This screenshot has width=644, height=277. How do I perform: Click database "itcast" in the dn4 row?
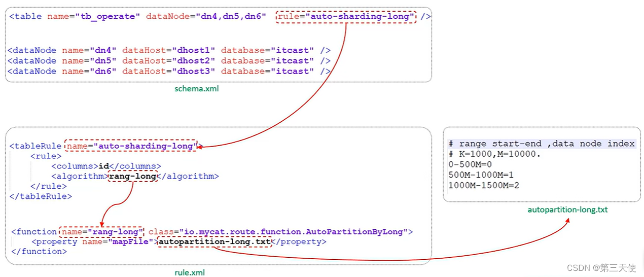(x=292, y=50)
